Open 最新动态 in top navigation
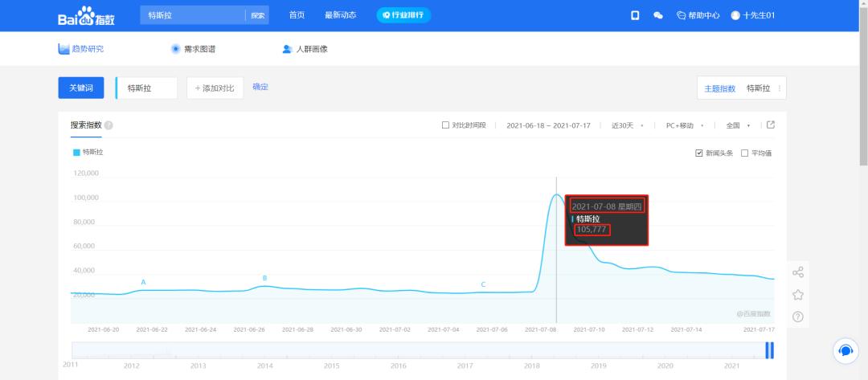The height and width of the screenshot is (380, 868). (341, 15)
